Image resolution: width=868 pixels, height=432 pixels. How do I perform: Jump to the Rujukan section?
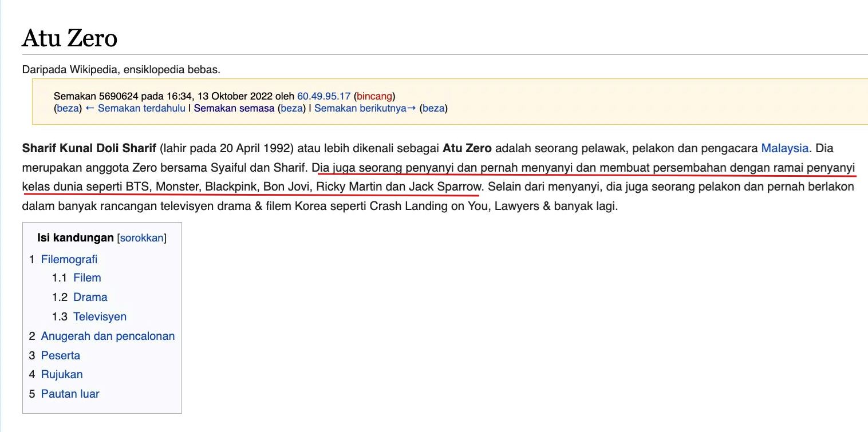tap(61, 374)
